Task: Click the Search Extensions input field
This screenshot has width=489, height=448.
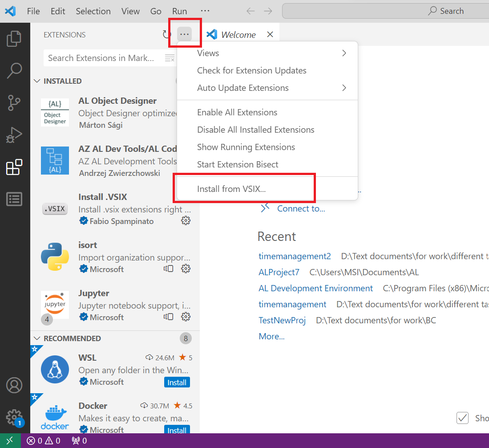Action: click(x=102, y=58)
